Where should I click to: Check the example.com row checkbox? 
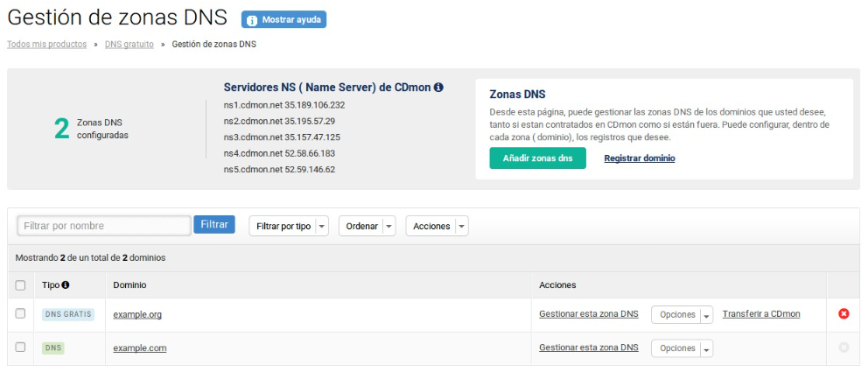20,347
